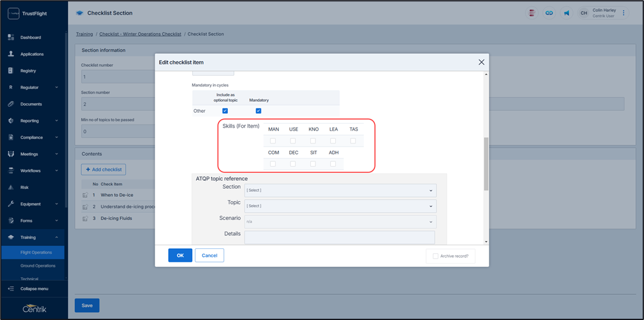Tick the Archive record checkbox
Image resolution: width=644 pixels, height=320 pixels.
click(x=436, y=256)
